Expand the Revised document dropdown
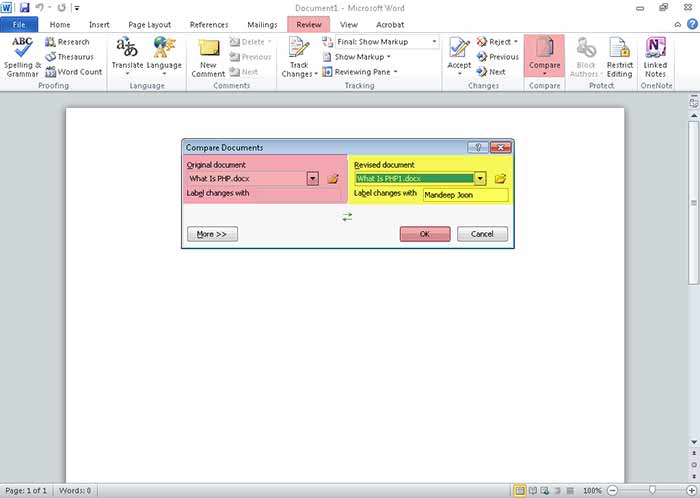Screen dimensions: 700x498 coord(480,178)
